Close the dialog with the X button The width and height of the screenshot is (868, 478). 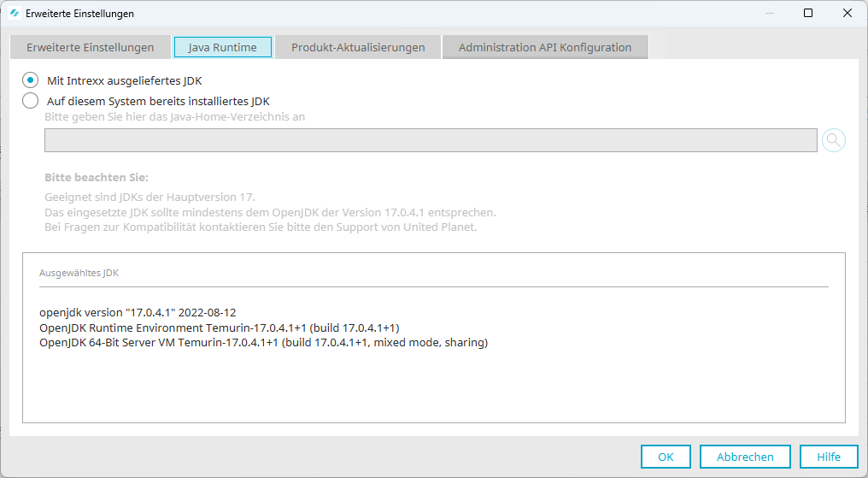(847, 14)
